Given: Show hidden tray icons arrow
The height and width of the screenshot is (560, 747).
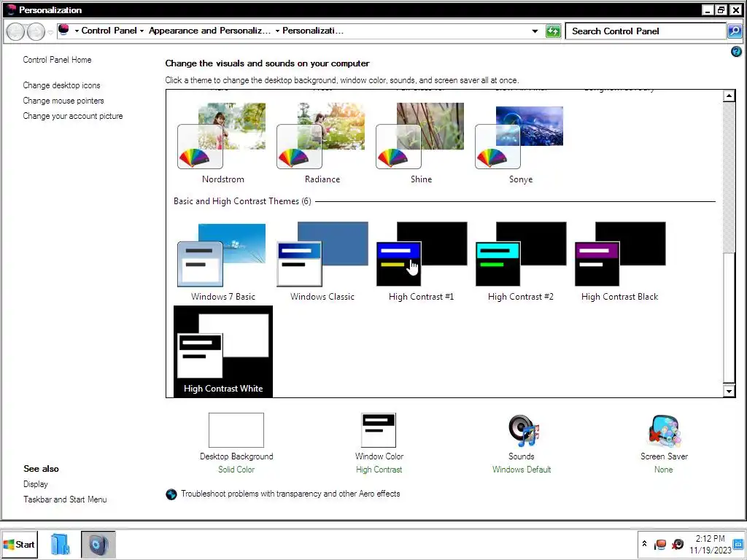Looking at the screenshot, I should coord(644,543).
